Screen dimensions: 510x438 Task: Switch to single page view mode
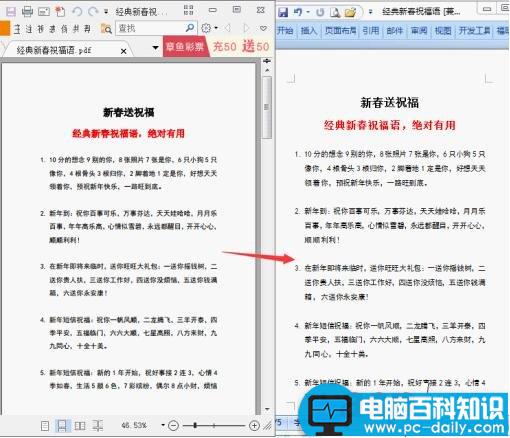(x=45, y=426)
